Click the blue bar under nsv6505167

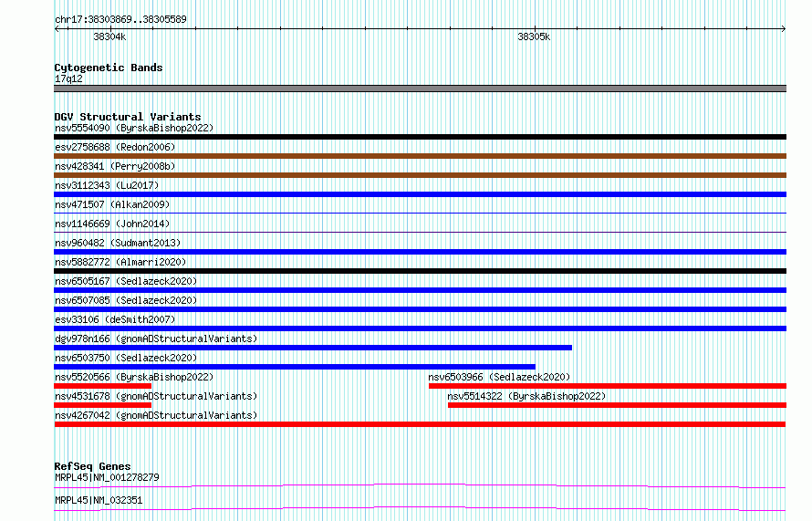(420, 290)
